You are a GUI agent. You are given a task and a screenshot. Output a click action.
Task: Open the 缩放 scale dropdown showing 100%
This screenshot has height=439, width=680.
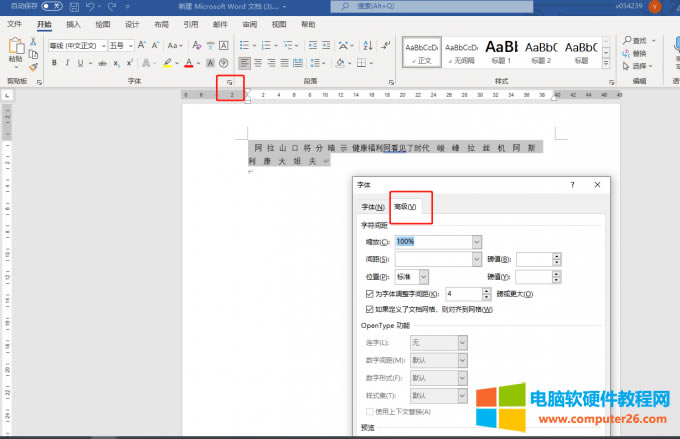coord(476,241)
